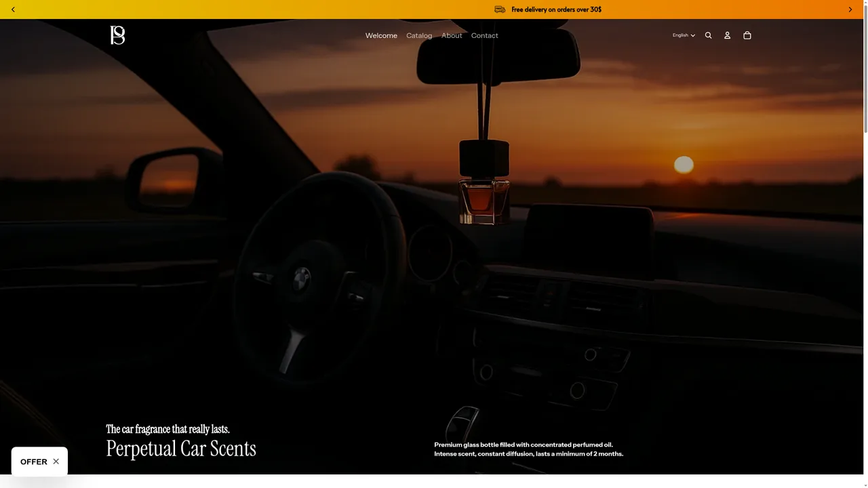The image size is (868, 488).
Task: Click the PS brand logo
Action: pos(117,35)
